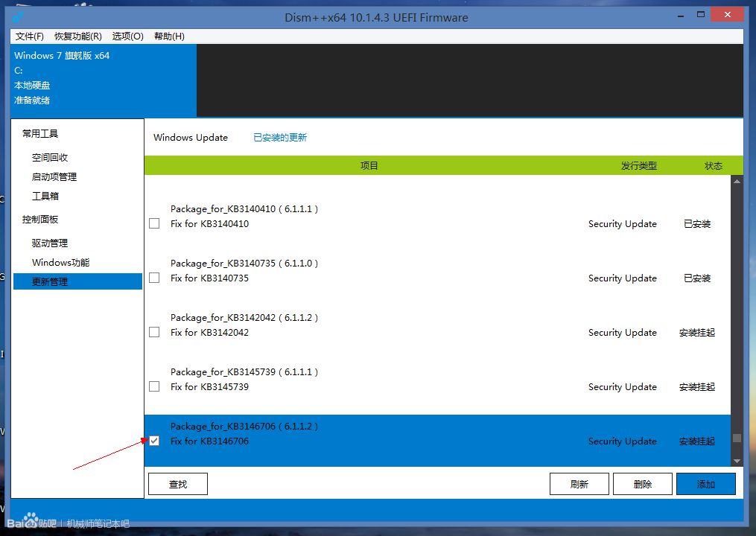This screenshot has width=756, height=536.
Task: Select the Windows 7 旗舰版 x64 image tile
Action: [104, 80]
